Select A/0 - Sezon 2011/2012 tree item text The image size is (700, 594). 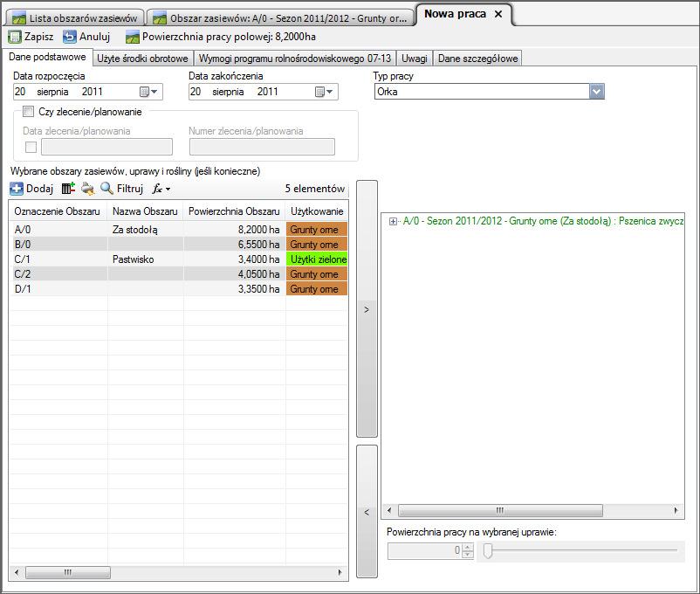(543, 221)
